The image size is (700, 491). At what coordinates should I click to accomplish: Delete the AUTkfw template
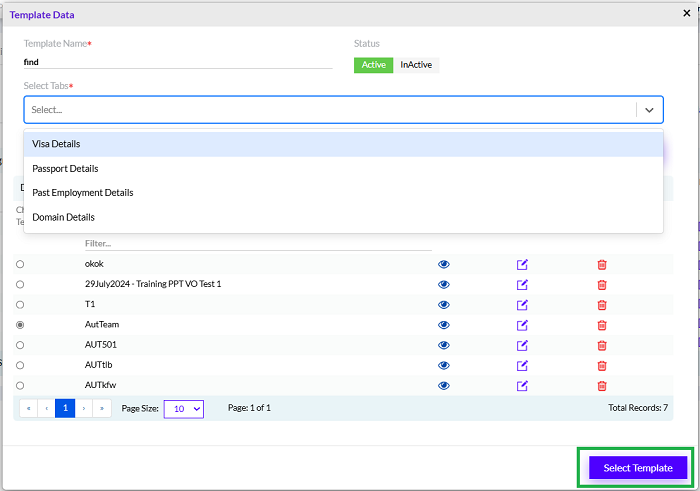tap(602, 386)
